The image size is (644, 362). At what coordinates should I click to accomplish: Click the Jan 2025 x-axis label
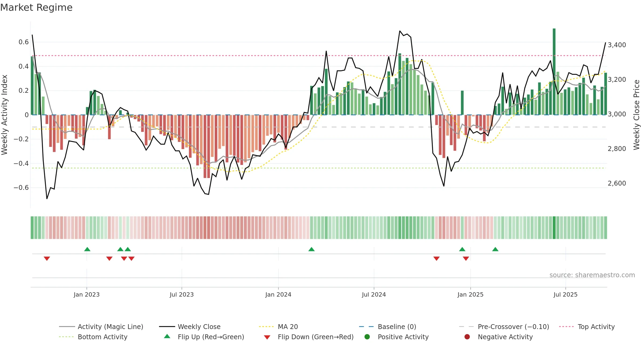coord(470,294)
